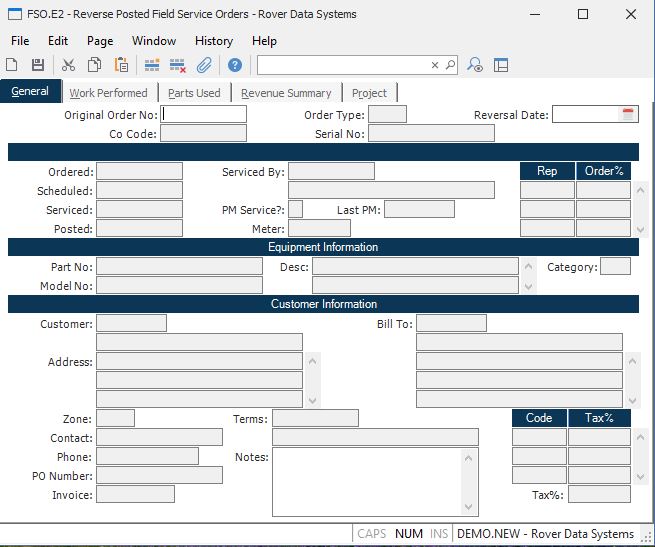The width and height of the screenshot is (655, 547).
Task: Open attachments with the paperclip icon
Action: pos(204,65)
